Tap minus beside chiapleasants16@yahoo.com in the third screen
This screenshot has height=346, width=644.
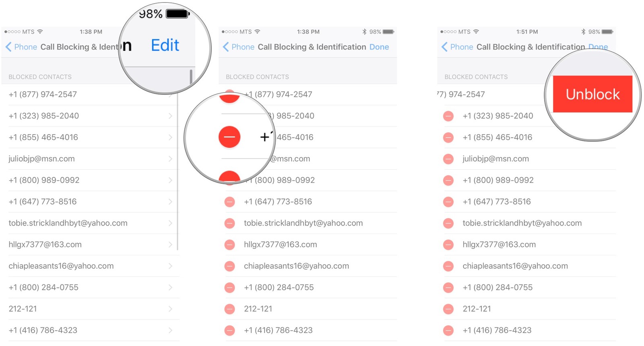point(448,266)
